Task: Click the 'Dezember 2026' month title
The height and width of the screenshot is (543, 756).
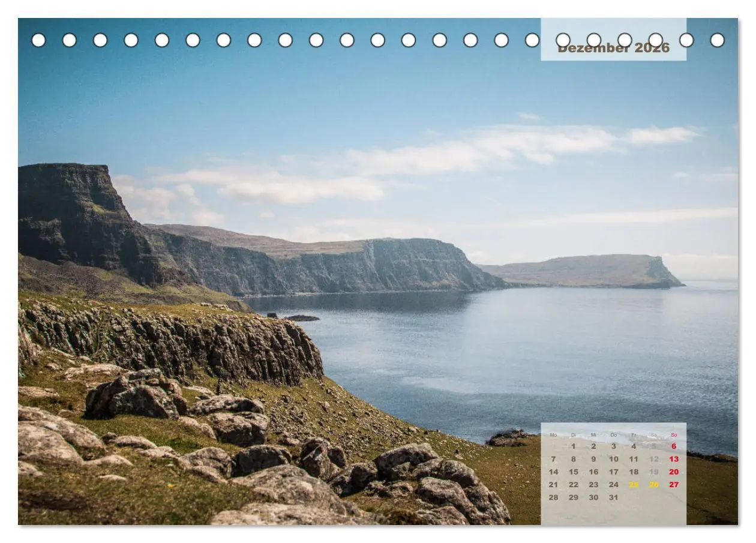Action: 613,48
